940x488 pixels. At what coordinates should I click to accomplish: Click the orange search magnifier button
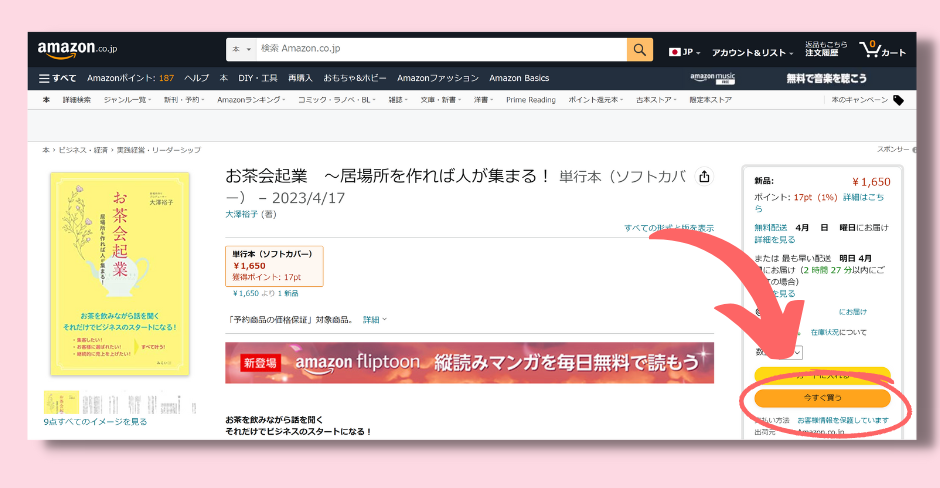click(640, 50)
